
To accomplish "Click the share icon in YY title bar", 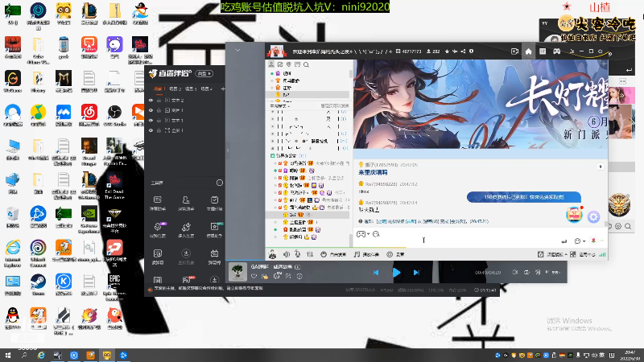I will point(463,51).
